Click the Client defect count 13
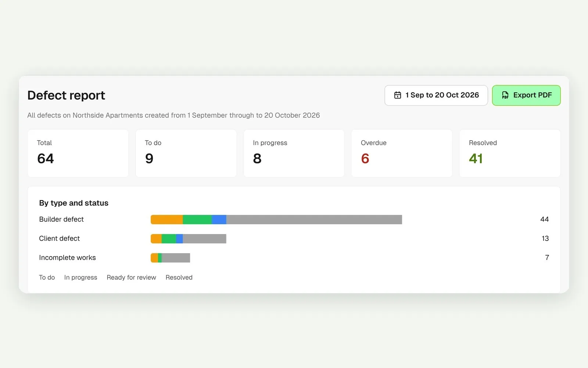This screenshot has width=588, height=368. click(x=545, y=238)
